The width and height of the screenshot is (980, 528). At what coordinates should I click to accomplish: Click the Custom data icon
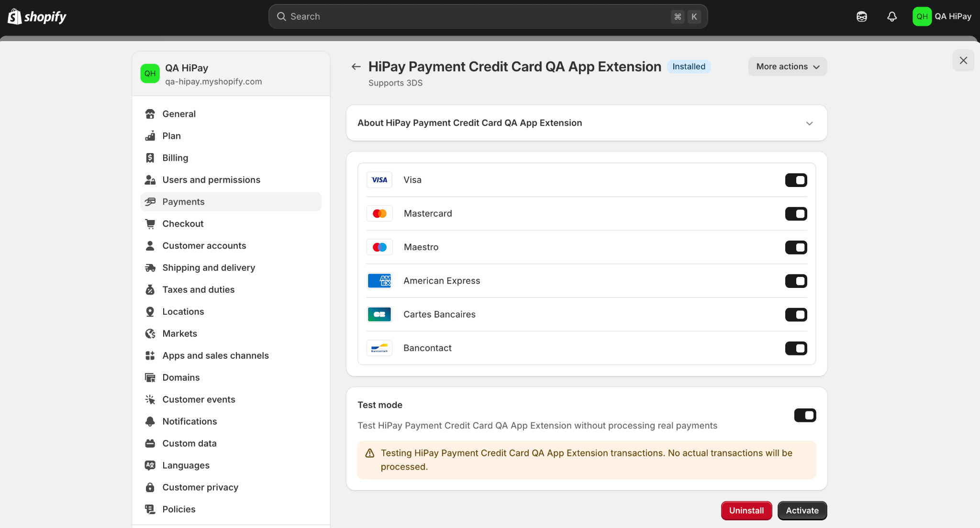point(150,443)
